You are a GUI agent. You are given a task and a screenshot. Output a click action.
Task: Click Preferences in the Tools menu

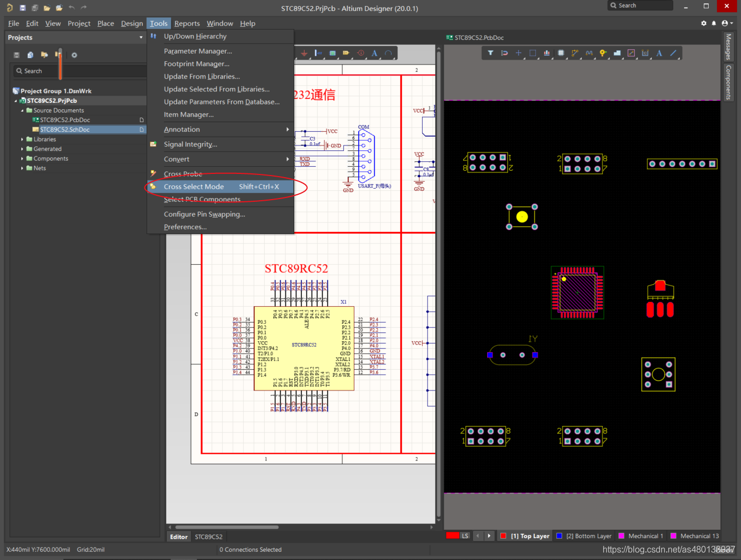coord(220,227)
